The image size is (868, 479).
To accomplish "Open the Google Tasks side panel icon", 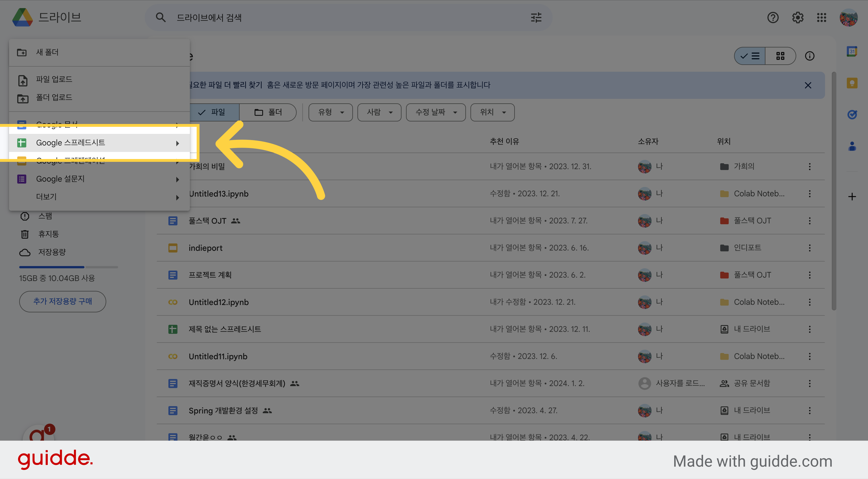I will pyautogui.click(x=852, y=115).
